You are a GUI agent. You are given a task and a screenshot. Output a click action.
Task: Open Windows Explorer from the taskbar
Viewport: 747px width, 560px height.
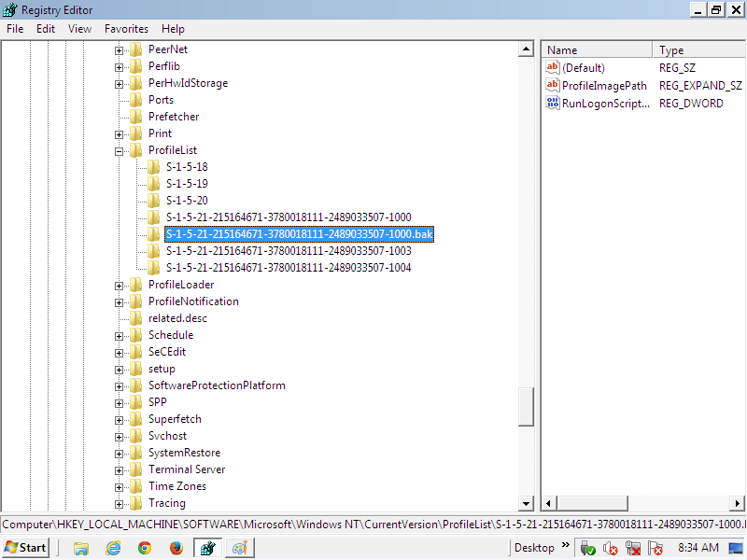(81, 548)
